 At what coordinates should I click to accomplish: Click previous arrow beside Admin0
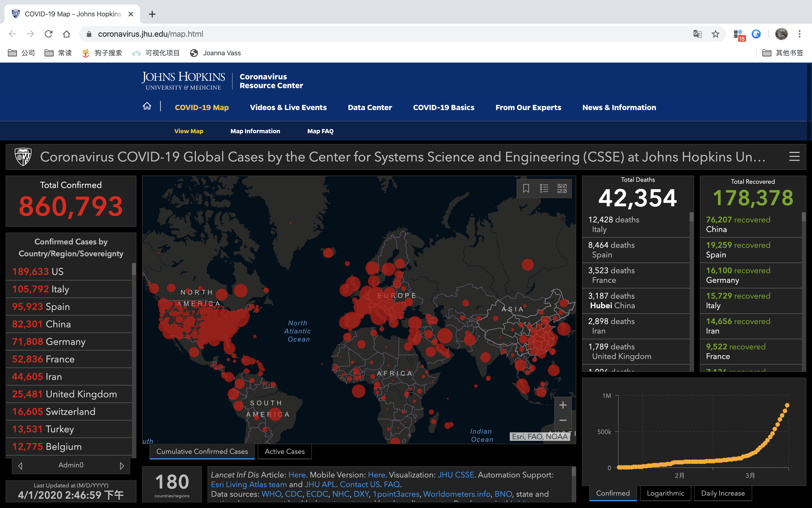pyautogui.click(x=20, y=466)
